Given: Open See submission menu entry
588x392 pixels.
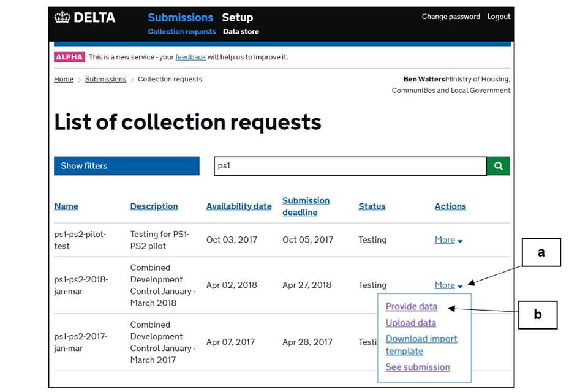Looking at the screenshot, I should [x=417, y=367].
